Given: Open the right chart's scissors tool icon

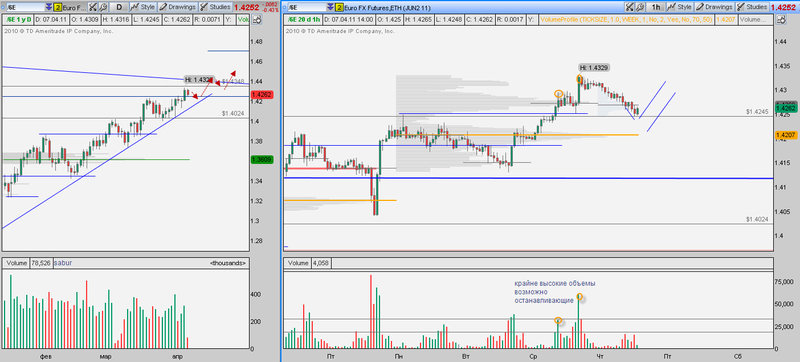Looking at the screenshot, I should (629, 7).
